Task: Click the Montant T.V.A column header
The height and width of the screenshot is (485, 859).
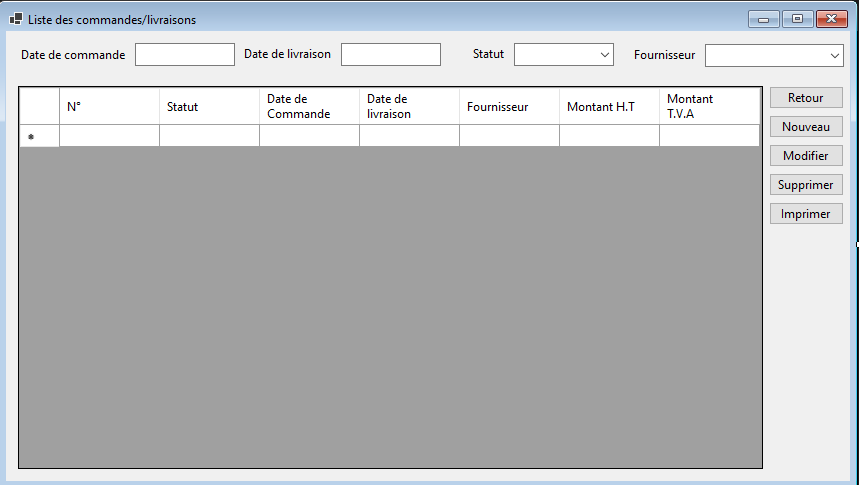Action: [709, 106]
